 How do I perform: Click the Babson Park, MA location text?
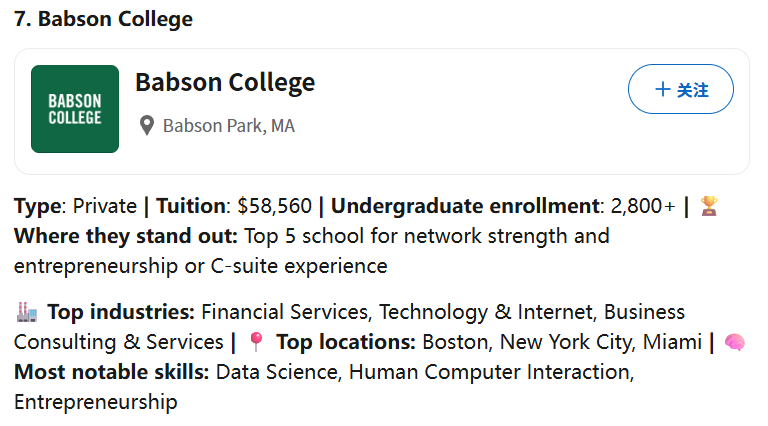pos(229,126)
